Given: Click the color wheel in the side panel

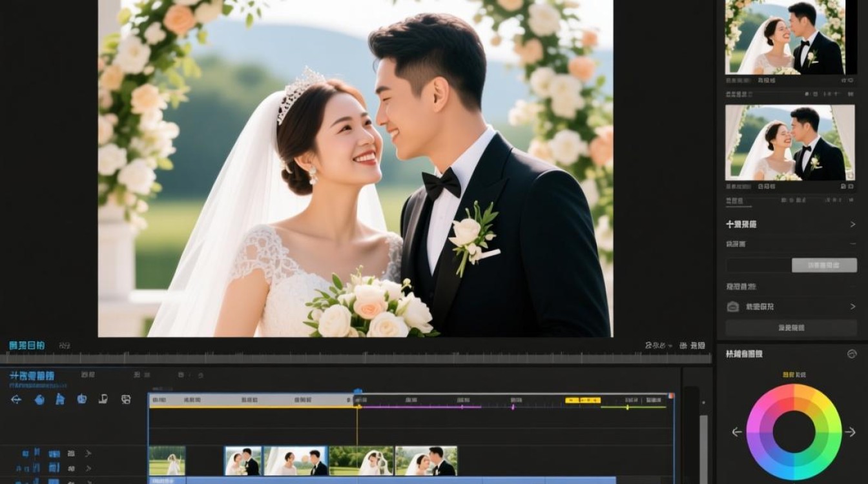Looking at the screenshot, I should 794,432.
